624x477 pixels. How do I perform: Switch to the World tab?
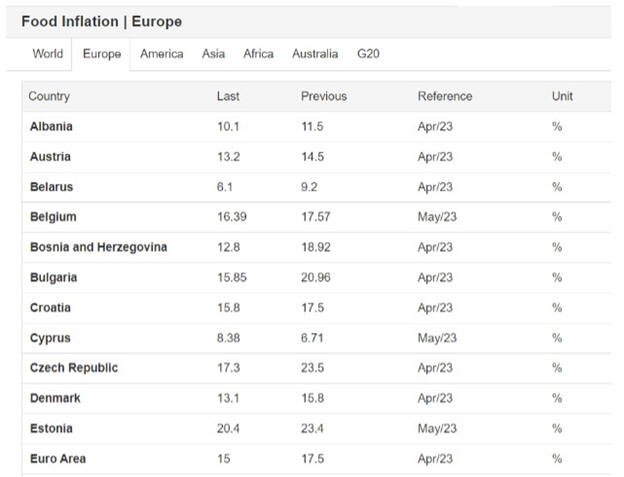(47, 54)
